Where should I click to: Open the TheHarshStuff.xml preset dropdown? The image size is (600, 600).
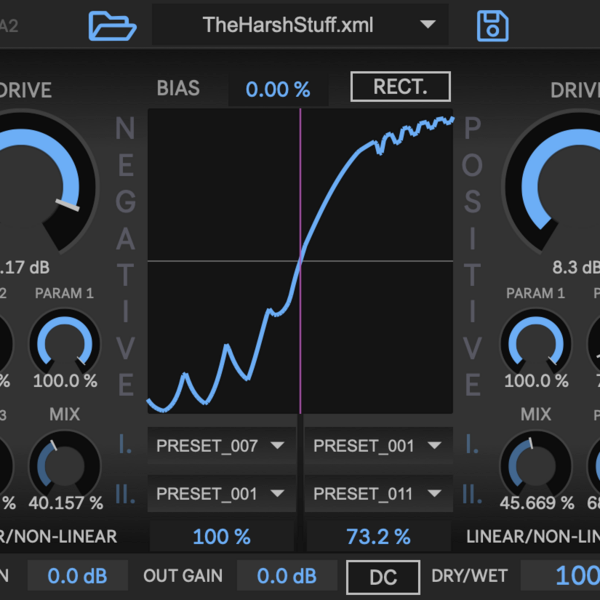click(299, 25)
